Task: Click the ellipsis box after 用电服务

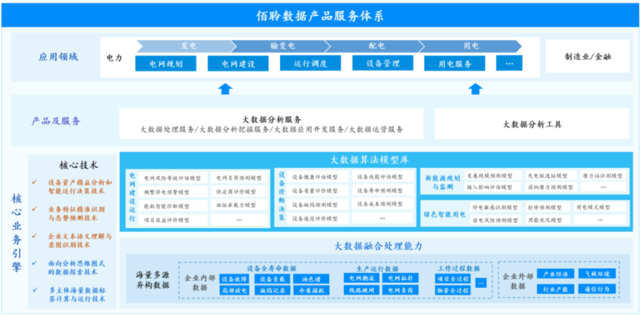Action: point(509,63)
